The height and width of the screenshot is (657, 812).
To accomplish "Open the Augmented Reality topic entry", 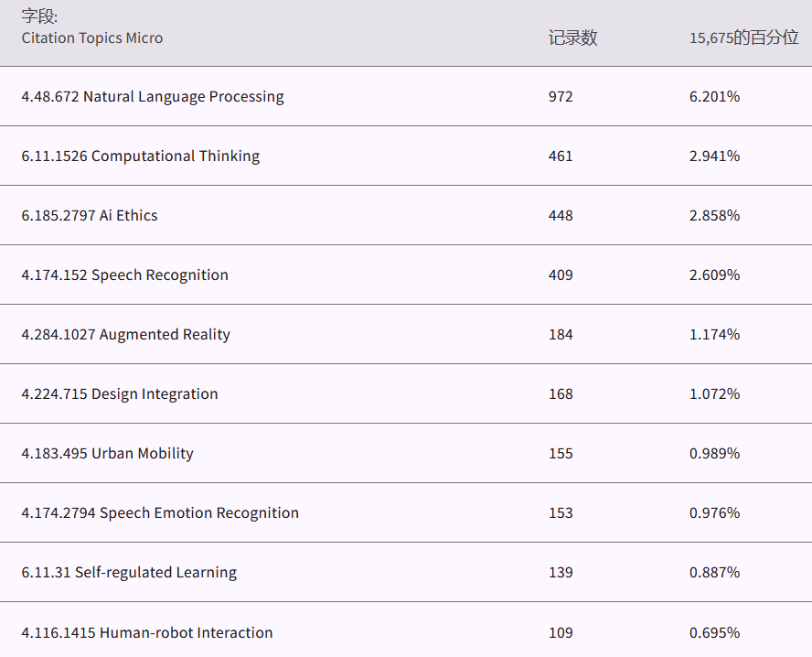I will point(126,334).
